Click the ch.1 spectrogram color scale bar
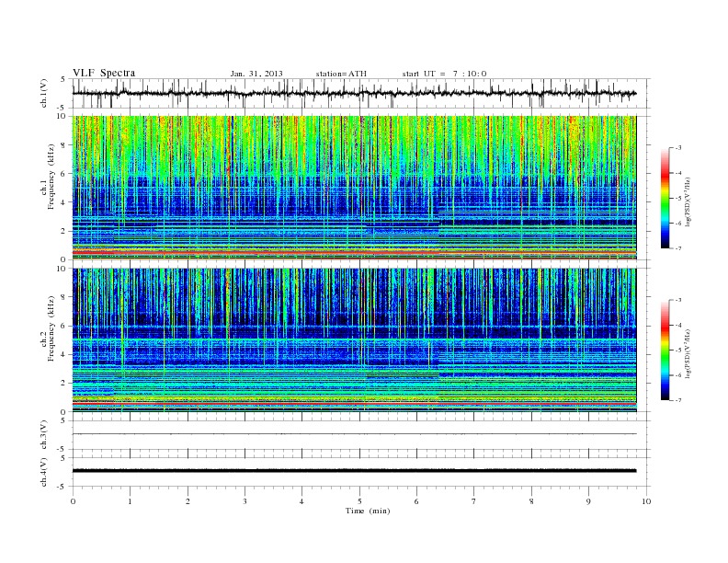Screen dimensions: 728x563 click(x=665, y=198)
